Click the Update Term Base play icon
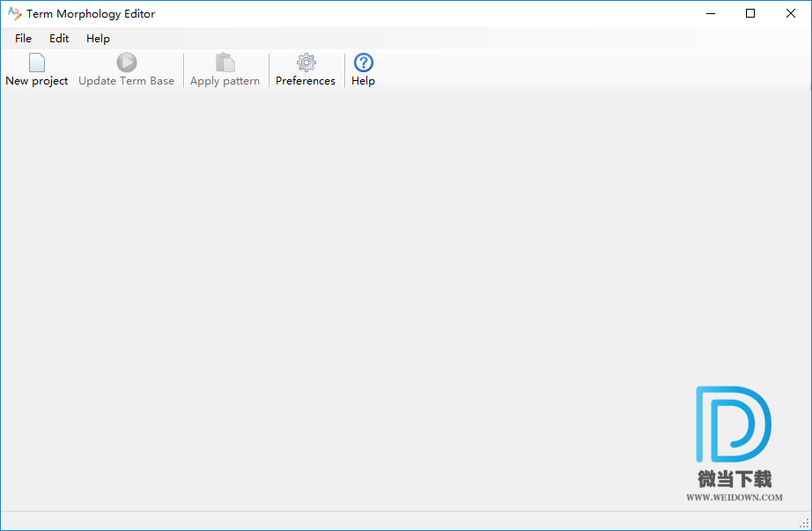Viewport: 812px width, 531px height. [x=126, y=63]
